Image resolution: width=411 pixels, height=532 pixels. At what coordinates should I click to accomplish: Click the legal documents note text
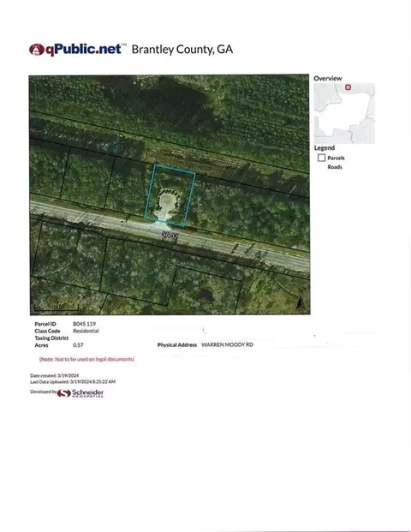coord(86,359)
